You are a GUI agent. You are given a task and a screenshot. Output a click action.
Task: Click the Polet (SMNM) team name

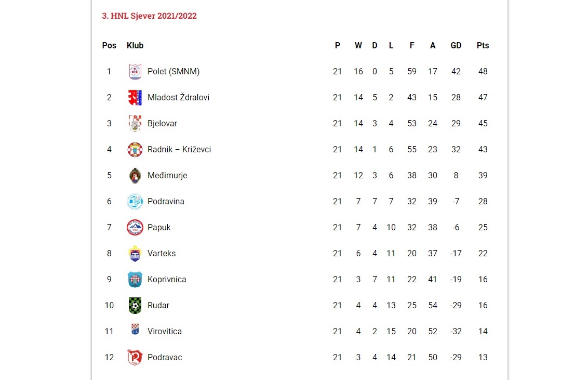pyautogui.click(x=173, y=71)
